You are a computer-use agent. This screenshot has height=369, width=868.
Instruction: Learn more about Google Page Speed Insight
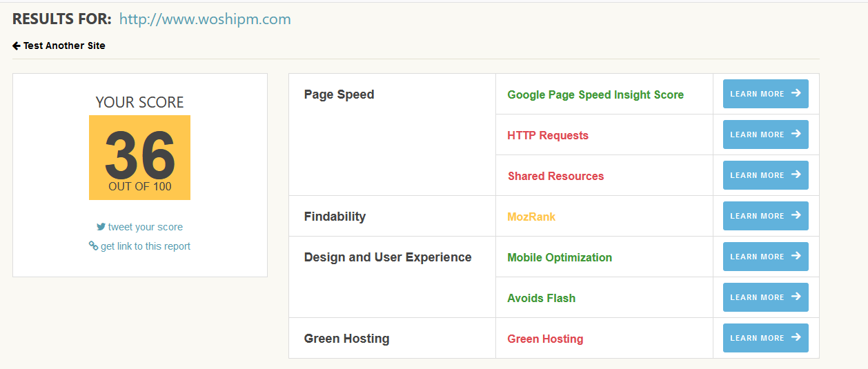[765, 94]
